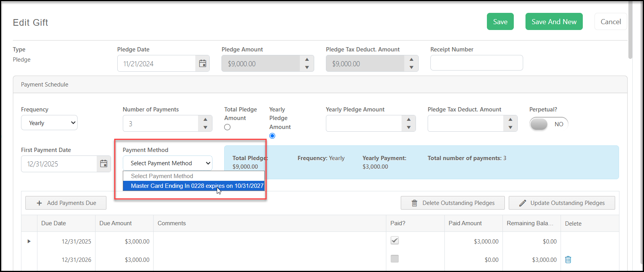Click Update Outstanding Pledges button
The width and height of the screenshot is (644, 272).
[x=562, y=203]
